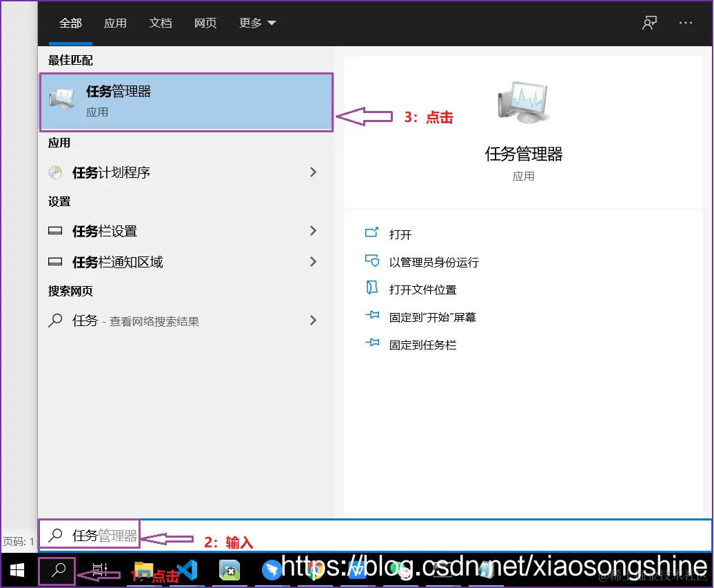Click the 任务管理器 icon in best match
Viewport: 714px width, 588px height.
point(61,99)
